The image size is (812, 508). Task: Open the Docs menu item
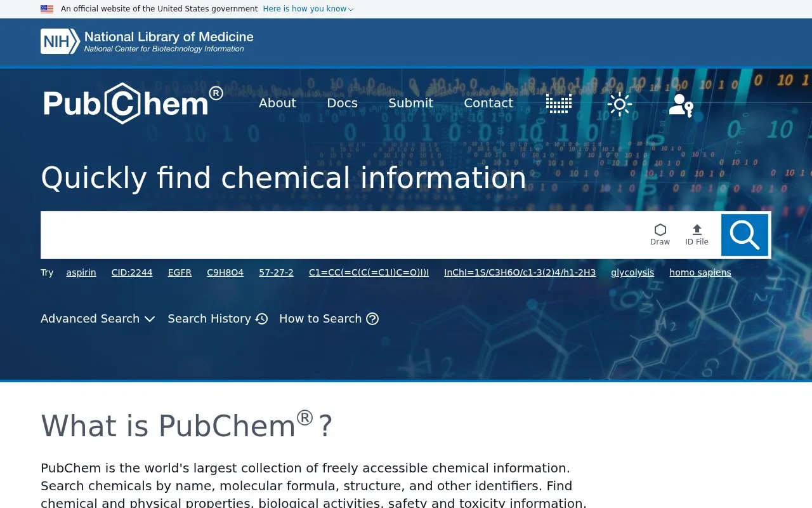pos(342,103)
